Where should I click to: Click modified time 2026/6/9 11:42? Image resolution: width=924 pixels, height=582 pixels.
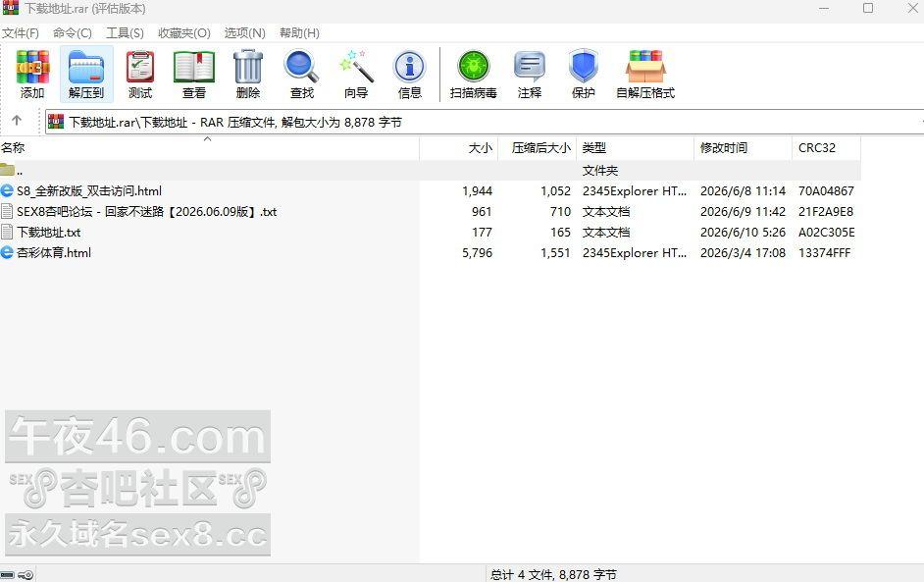point(743,212)
